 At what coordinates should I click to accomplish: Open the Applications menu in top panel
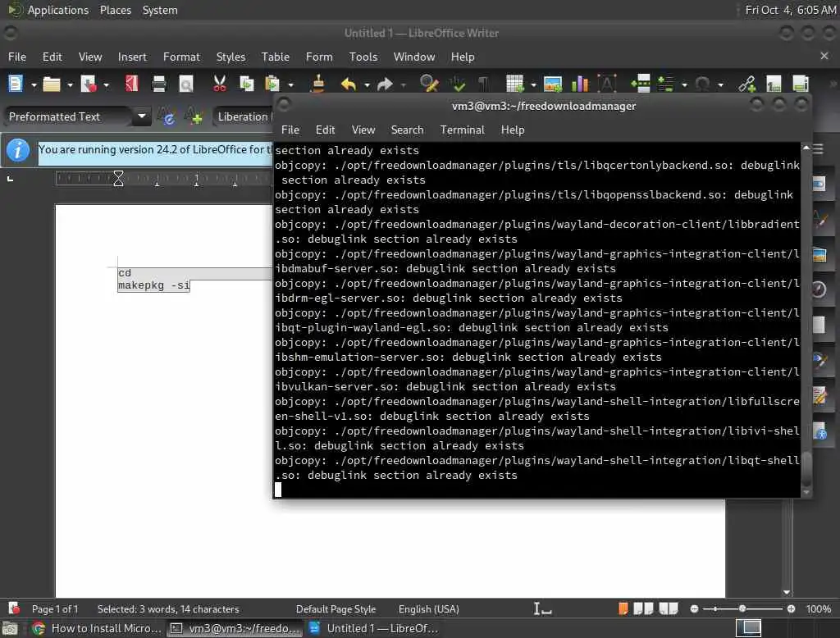pos(58,10)
